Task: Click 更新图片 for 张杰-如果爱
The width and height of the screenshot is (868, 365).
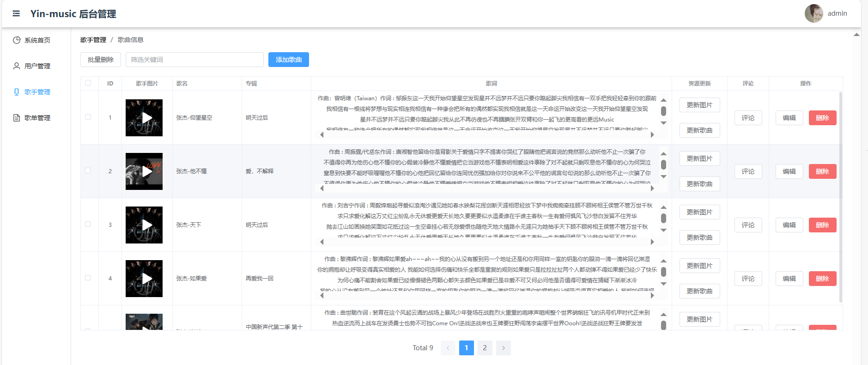Action: (699, 266)
